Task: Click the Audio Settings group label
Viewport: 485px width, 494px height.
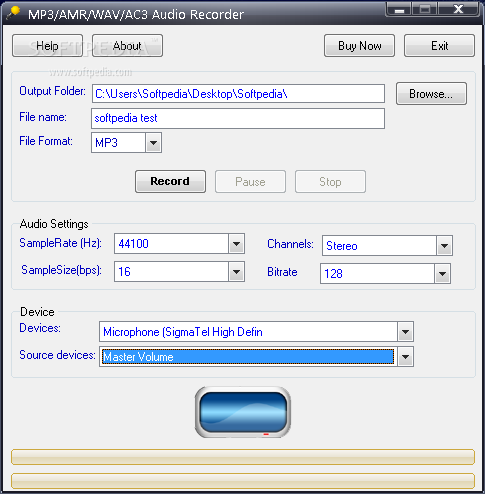Action: pos(54,224)
